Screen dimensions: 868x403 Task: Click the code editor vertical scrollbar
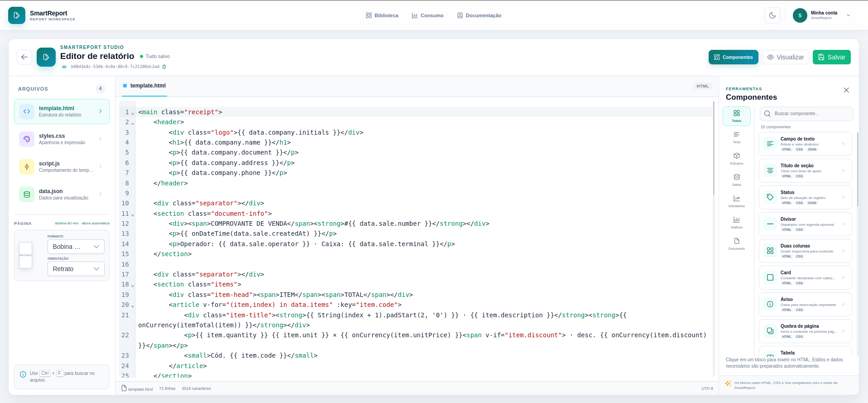click(x=714, y=148)
